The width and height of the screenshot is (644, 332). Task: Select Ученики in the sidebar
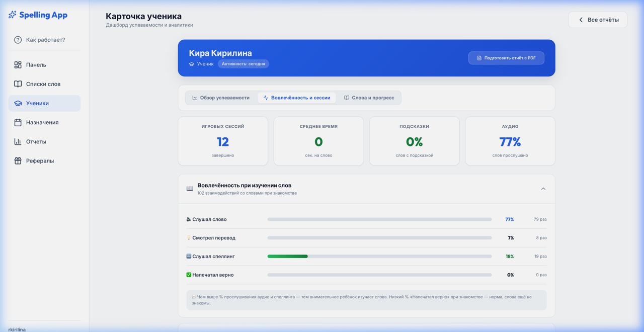pos(44,103)
